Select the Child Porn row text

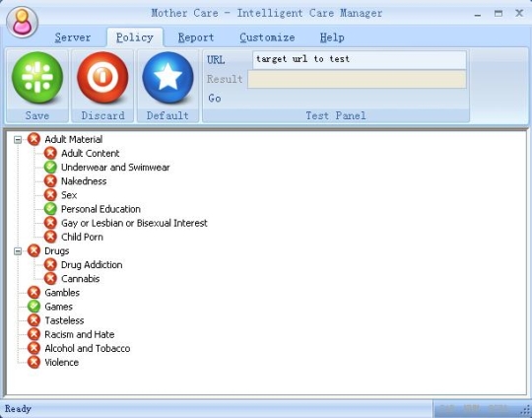[x=82, y=237]
